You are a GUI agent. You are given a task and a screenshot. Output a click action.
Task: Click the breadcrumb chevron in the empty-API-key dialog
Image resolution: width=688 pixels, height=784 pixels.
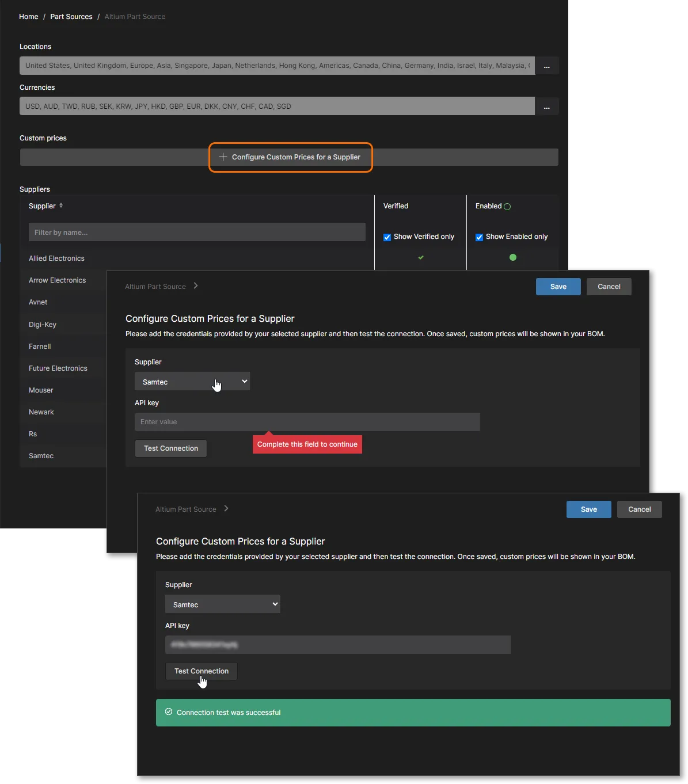(x=196, y=286)
